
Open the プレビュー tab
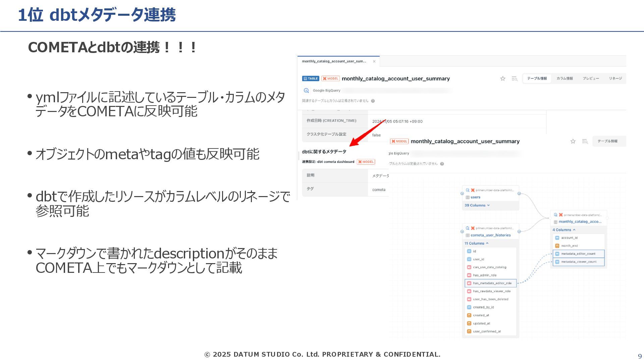point(591,78)
